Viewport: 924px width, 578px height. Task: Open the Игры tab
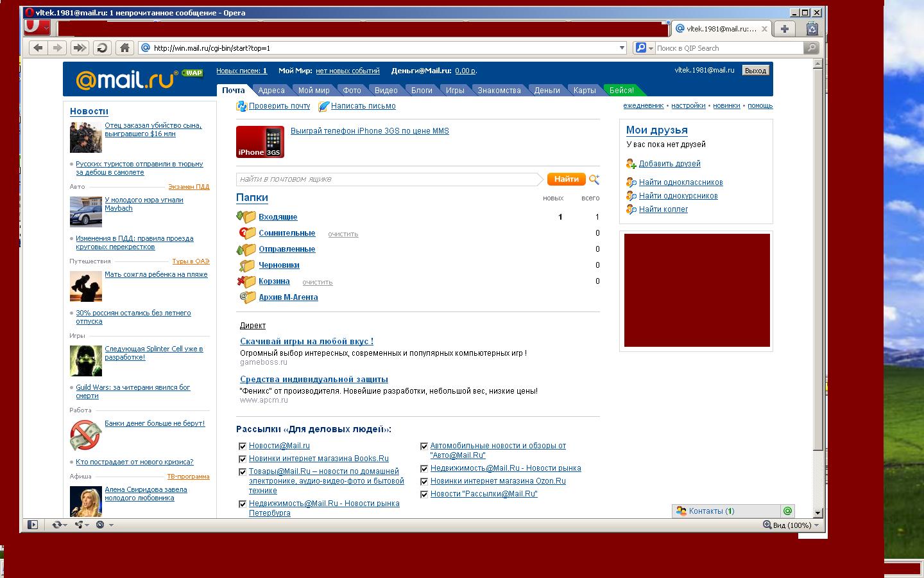455,91
